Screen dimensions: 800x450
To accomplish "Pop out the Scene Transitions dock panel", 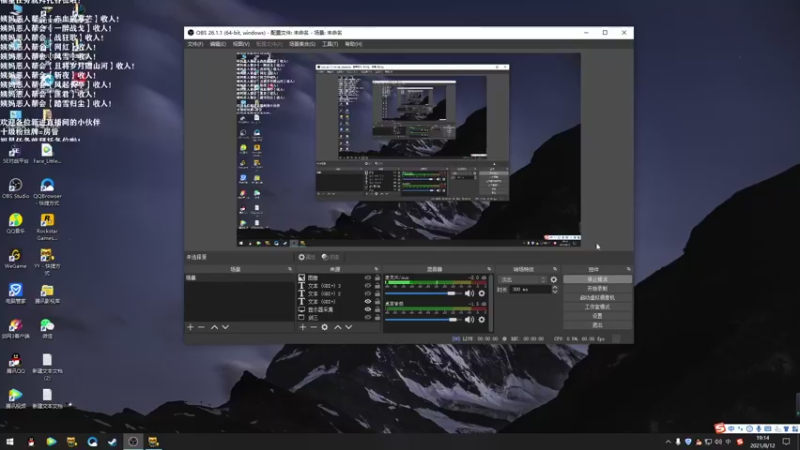I will click(555, 269).
